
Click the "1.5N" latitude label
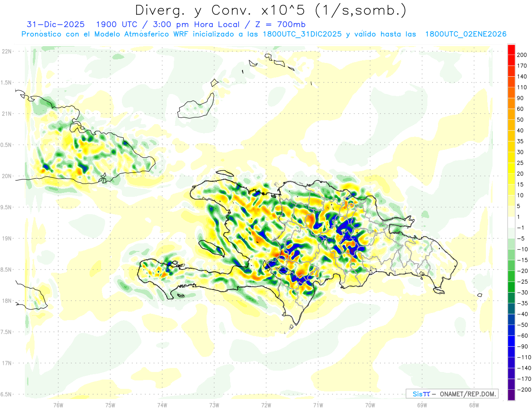pos(6,82)
